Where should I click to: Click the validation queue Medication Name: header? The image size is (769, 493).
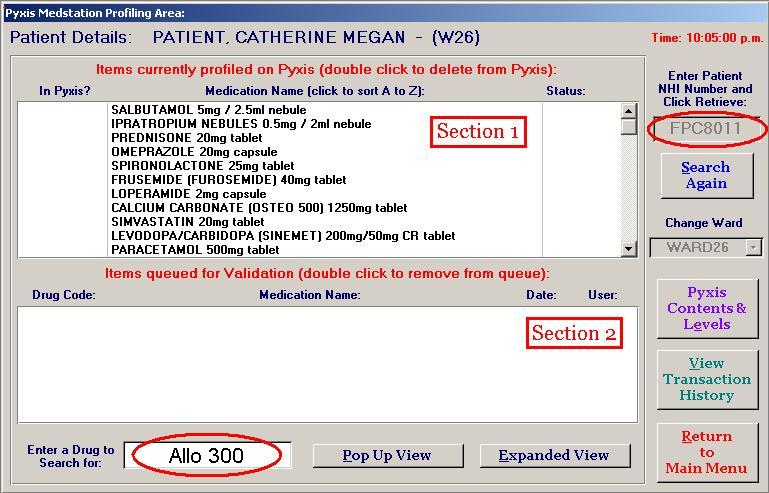(x=310, y=295)
